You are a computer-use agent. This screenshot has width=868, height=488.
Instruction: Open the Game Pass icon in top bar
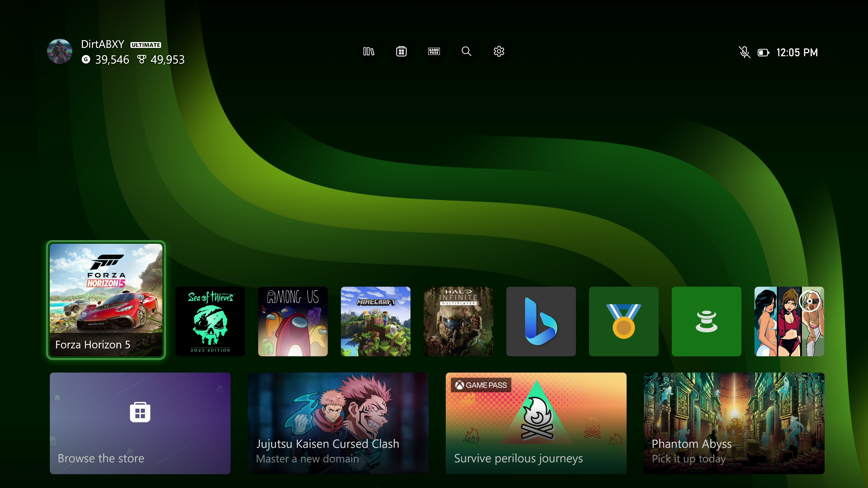pyautogui.click(x=434, y=52)
